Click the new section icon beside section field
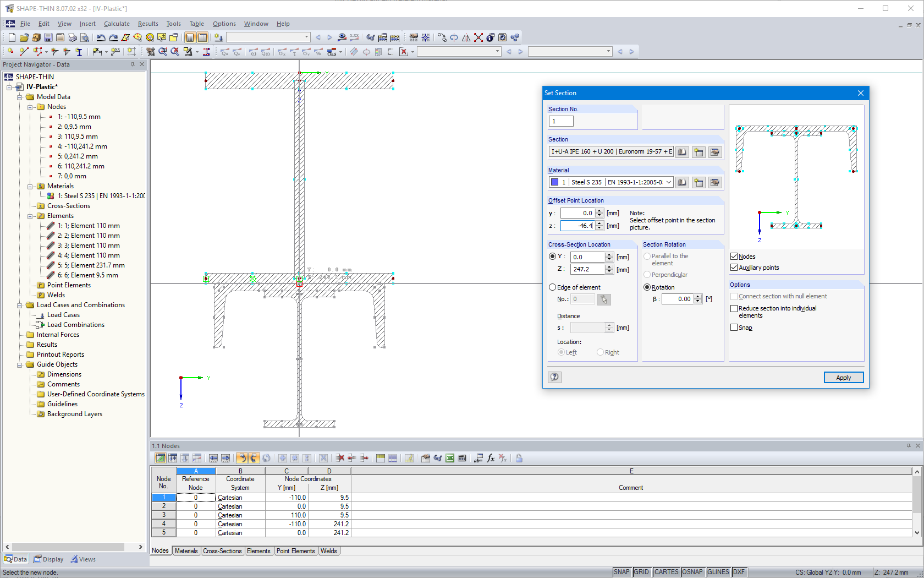The height and width of the screenshot is (578, 924). coord(698,152)
